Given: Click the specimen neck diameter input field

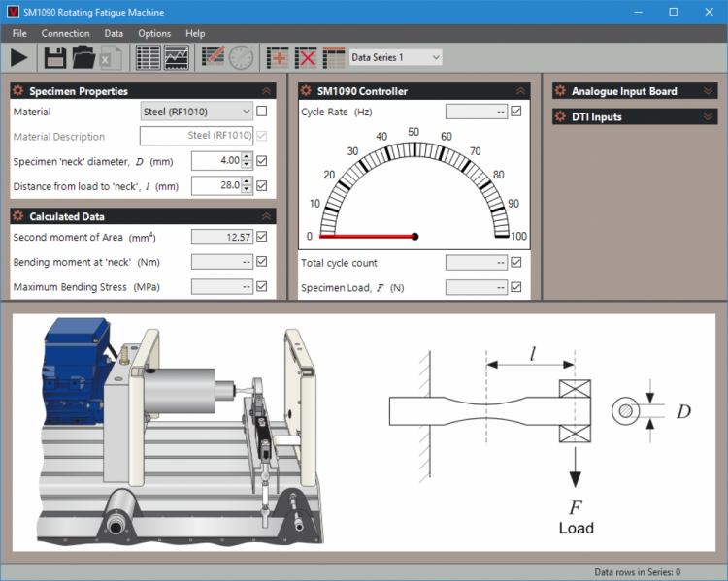Looking at the screenshot, I should [x=216, y=161].
